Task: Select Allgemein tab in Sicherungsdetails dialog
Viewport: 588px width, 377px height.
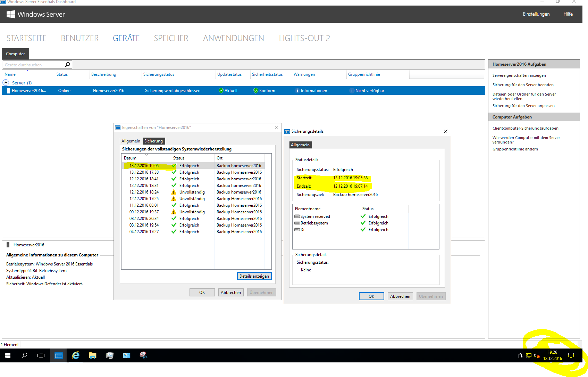Action: tap(300, 145)
